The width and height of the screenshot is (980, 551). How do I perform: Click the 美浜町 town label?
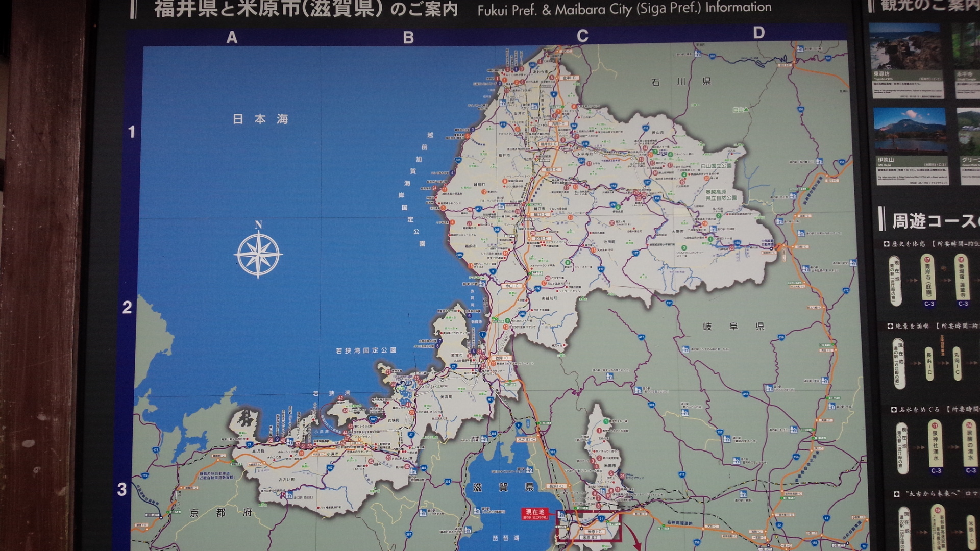446,396
